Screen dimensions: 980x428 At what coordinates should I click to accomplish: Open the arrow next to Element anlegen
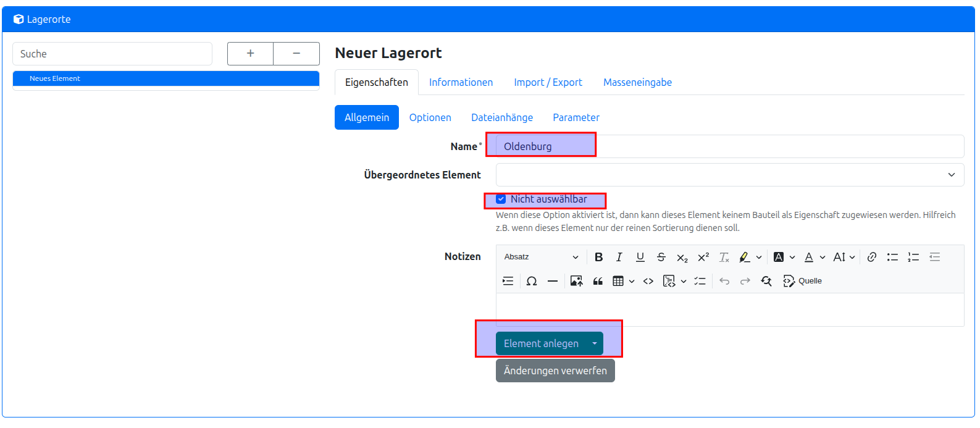594,344
